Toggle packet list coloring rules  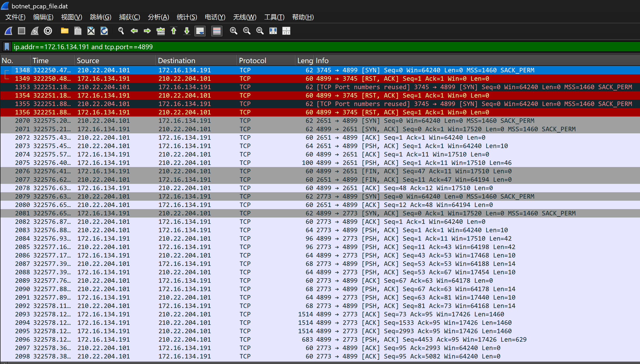click(217, 31)
